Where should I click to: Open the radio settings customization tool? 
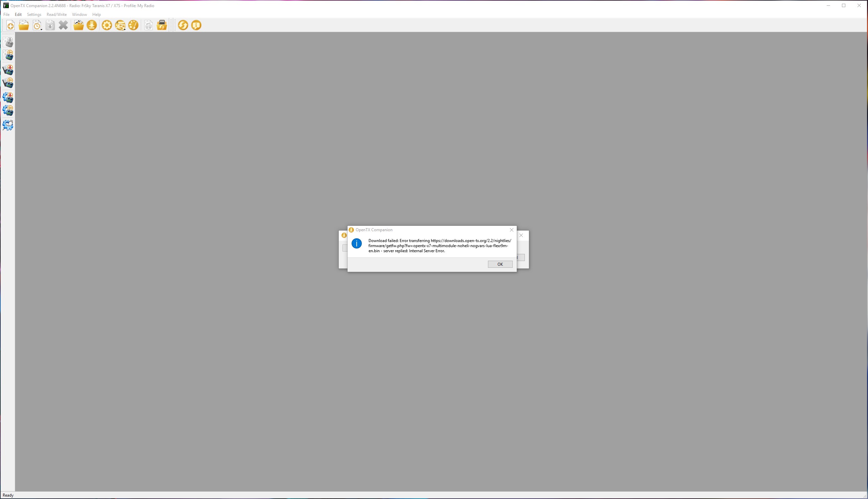click(133, 25)
